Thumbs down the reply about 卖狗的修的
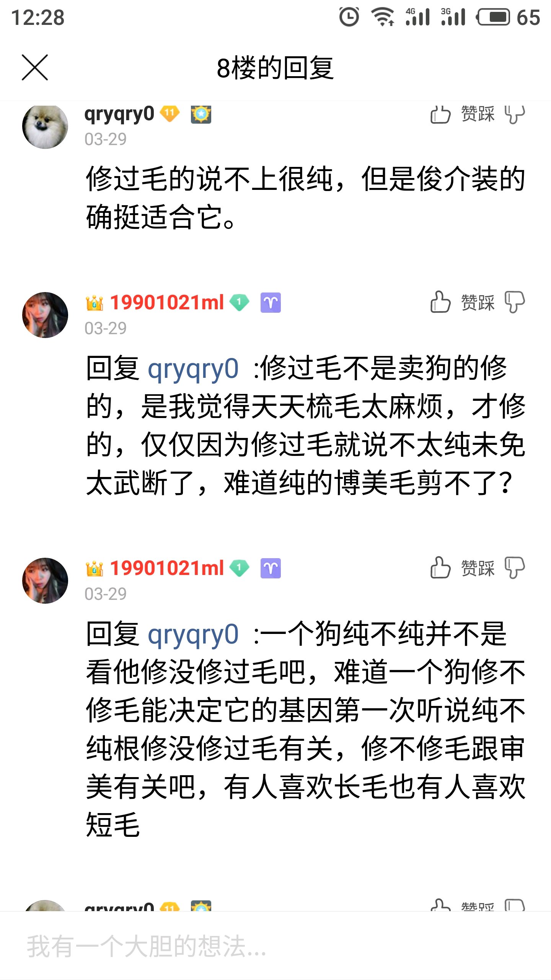The width and height of the screenshot is (551, 980). pyautogui.click(x=515, y=302)
